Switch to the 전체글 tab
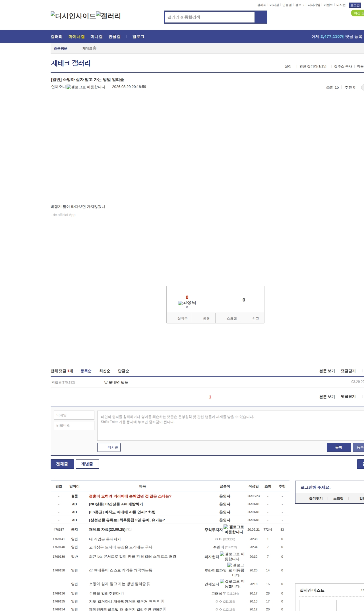Image resolution: width=364 pixels, height=611 pixels. tap(62, 464)
